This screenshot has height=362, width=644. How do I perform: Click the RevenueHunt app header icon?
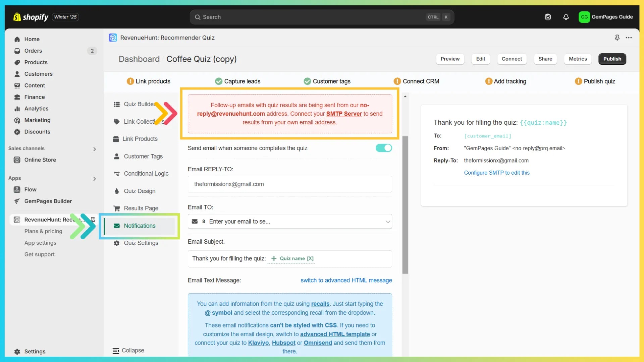click(x=113, y=38)
